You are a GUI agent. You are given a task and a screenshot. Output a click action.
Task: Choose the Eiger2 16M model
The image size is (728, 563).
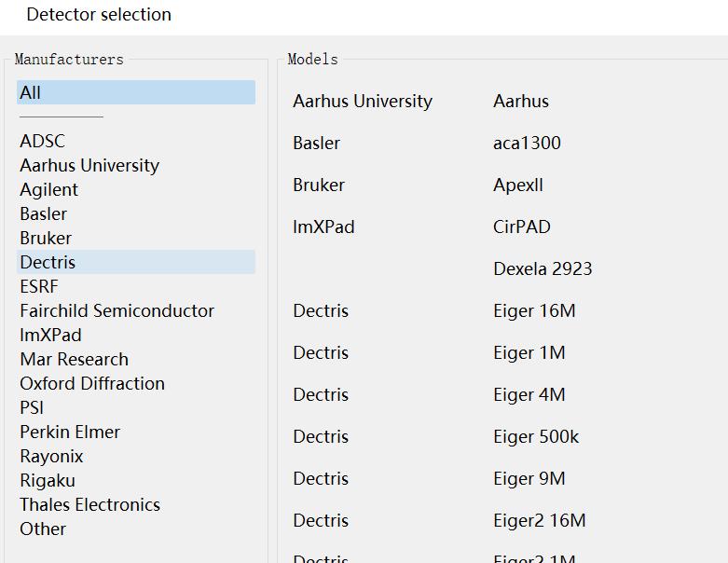tap(539, 520)
